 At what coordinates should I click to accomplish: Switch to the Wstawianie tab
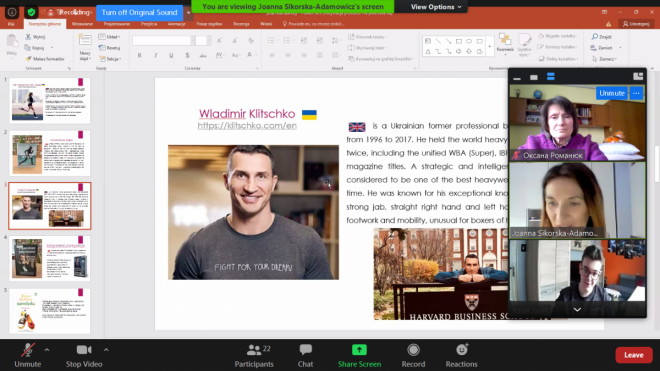[82, 24]
